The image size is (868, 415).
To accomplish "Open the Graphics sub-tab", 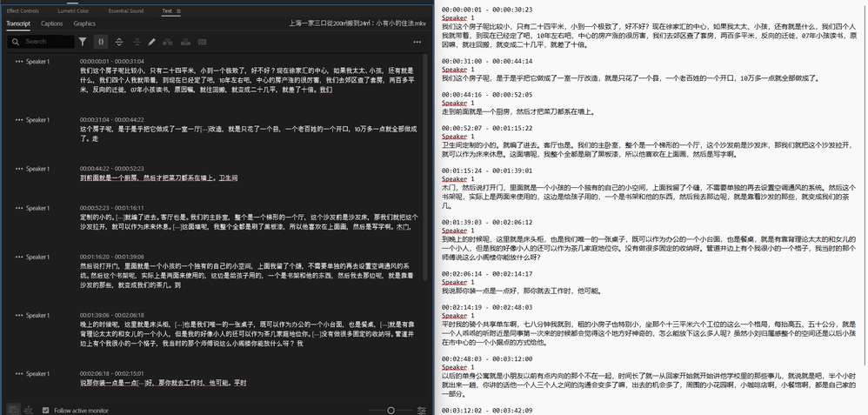I will [84, 23].
